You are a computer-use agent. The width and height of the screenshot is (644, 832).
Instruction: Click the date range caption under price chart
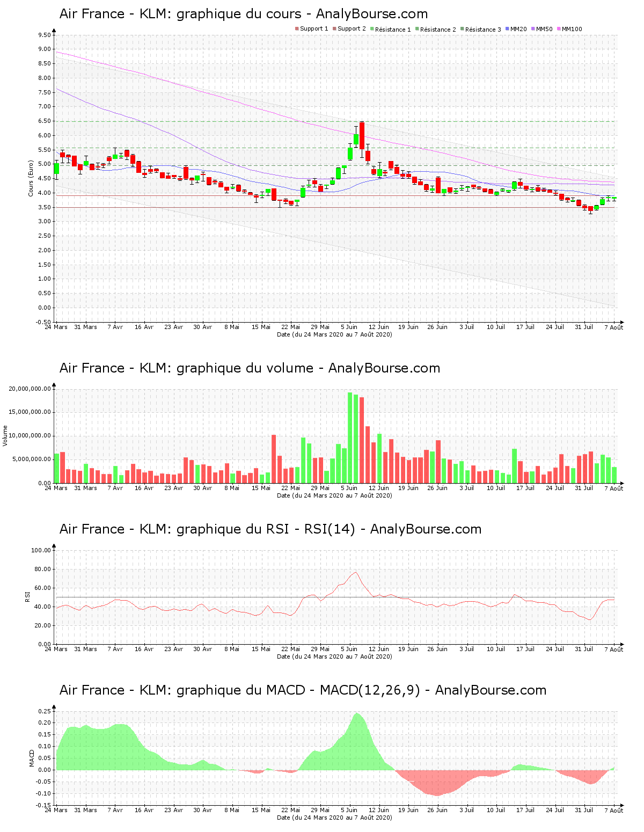point(334,334)
